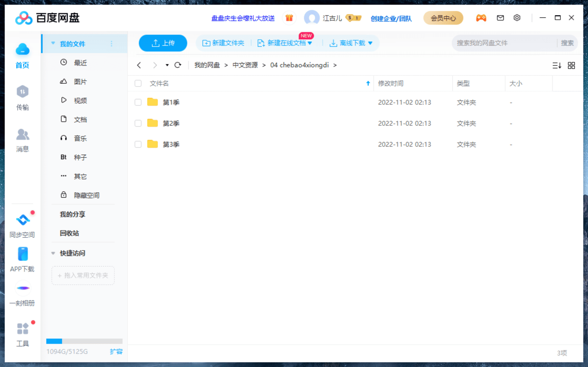Click the sort order icon
The width and height of the screenshot is (588, 367).
pyautogui.click(x=557, y=66)
